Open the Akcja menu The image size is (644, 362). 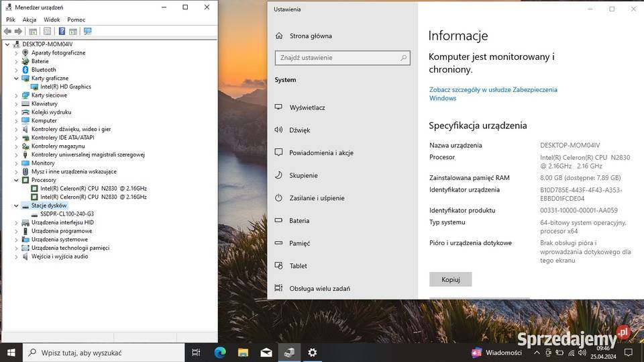pyautogui.click(x=29, y=19)
